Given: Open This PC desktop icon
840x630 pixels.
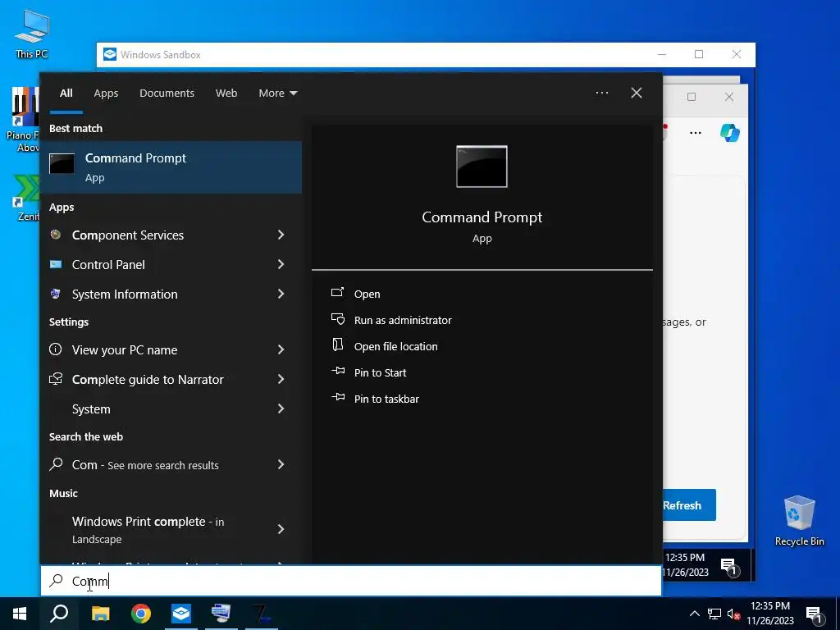Looking at the screenshot, I should [x=32, y=34].
